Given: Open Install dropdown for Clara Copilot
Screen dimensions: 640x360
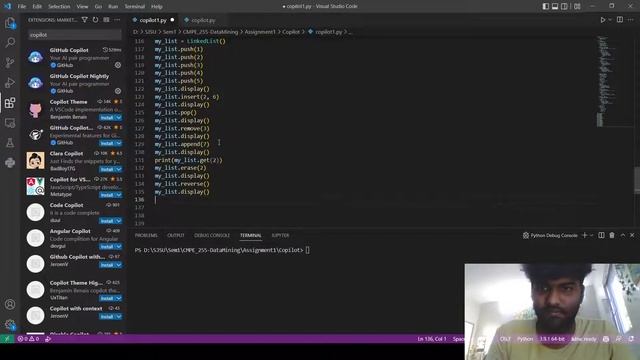Looking at the screenshot, I should point(119,169).
